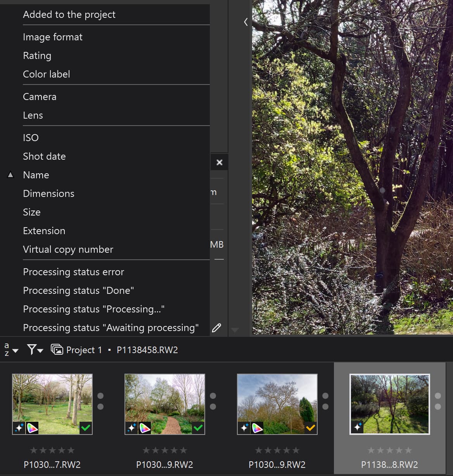Select Processing status "Done" sort option
This screenshot has width=453, height=476.
pyautogui.click(x=78, y=290)
